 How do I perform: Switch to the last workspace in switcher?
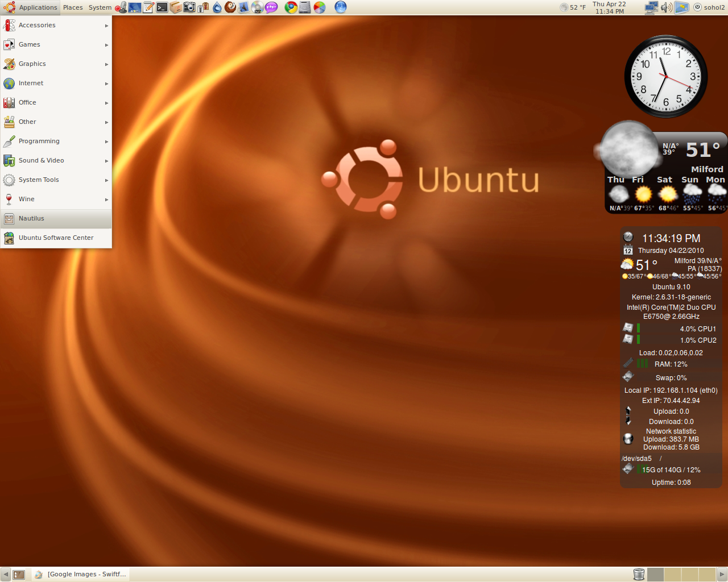click(x=707, y=575)
